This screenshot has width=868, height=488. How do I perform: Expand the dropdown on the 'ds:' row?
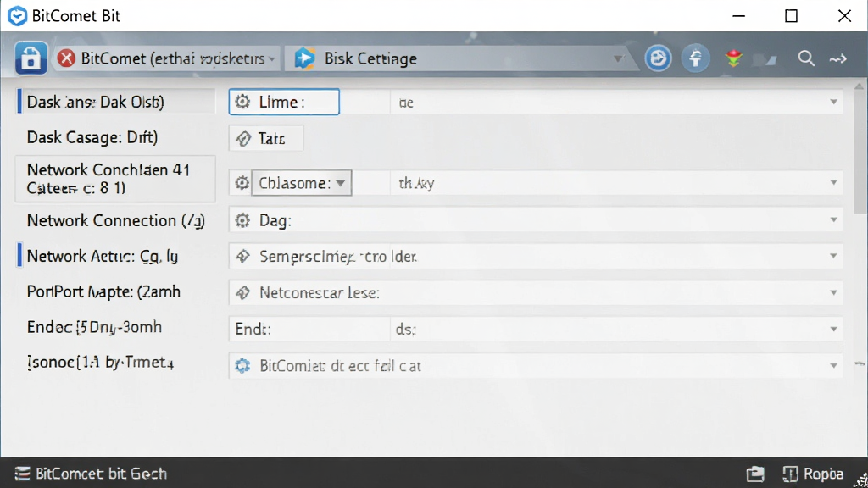click(833, 330)
